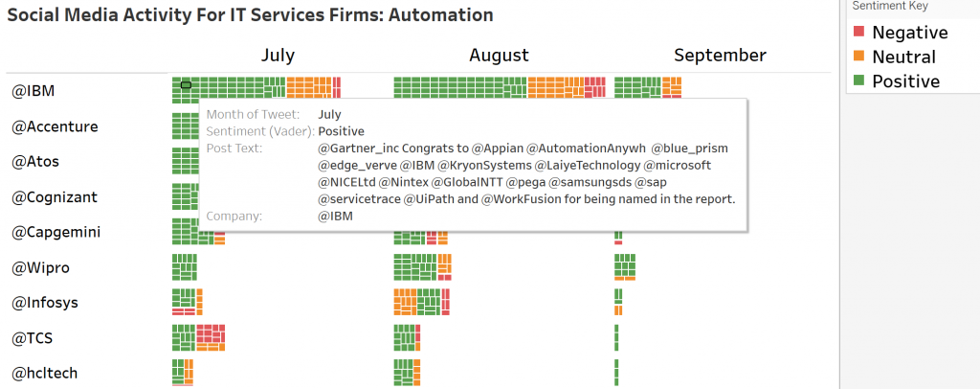Click the green Positive legend swatch
Image resolution: width=980 pixels, height=389 pixels.
[860, 81]
